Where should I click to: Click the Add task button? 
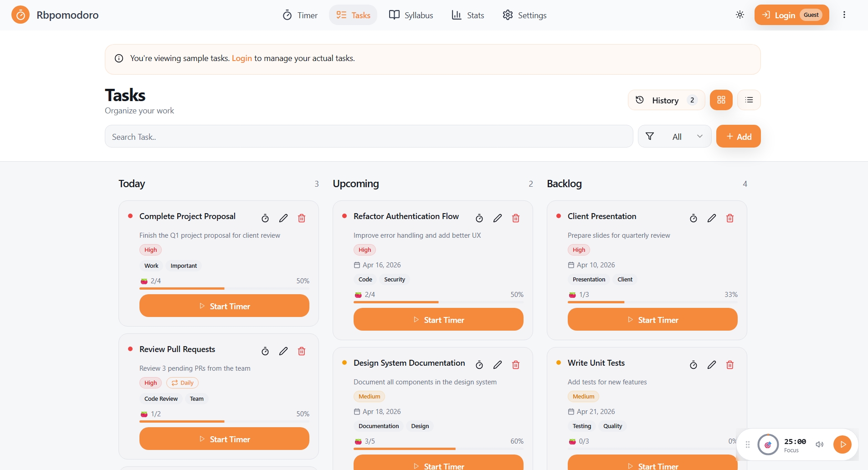(x=738, y=137)
